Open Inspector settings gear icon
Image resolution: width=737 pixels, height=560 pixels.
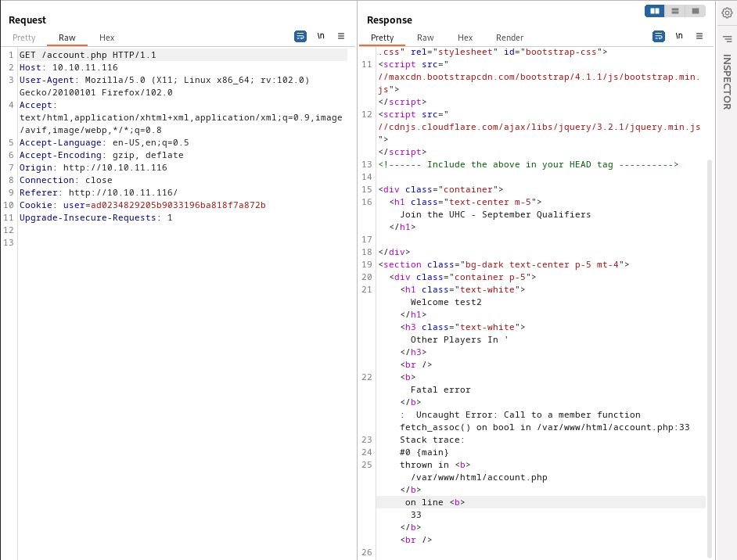(x=727, y=13)
